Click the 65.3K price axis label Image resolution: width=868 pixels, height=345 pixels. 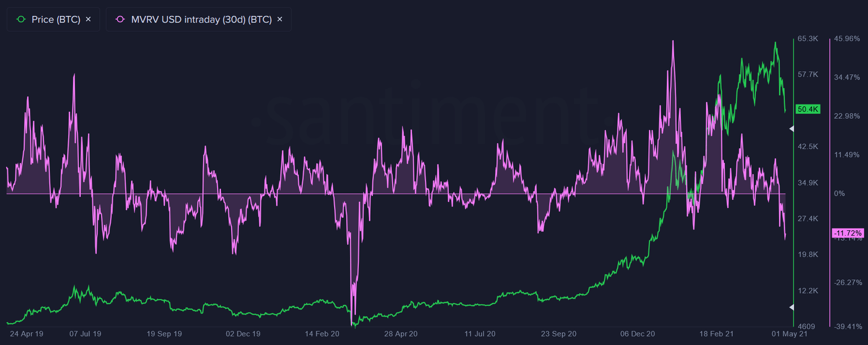click(807, 38)
